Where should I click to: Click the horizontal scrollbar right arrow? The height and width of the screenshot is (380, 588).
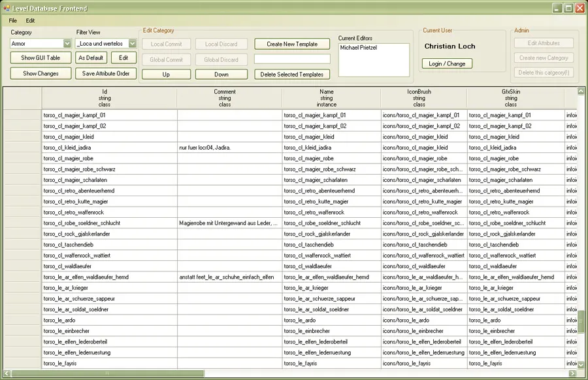[x=572, y=373]
